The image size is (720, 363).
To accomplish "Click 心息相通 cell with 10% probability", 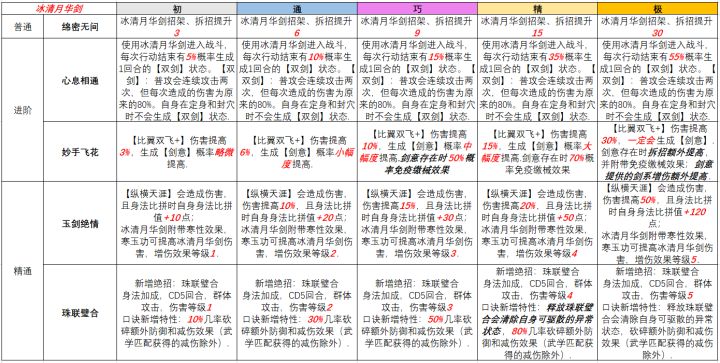I will 297,80.
